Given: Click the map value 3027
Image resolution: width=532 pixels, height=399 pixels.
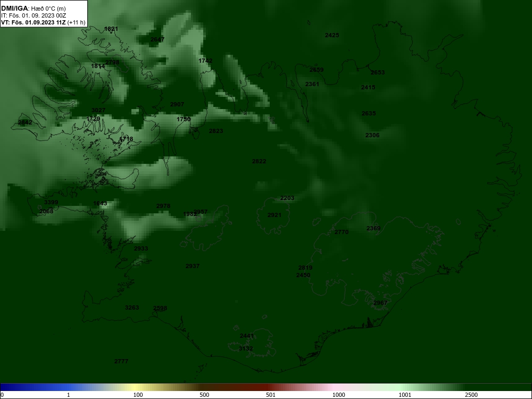Looking at the screenshot, I should click(98, 110).
